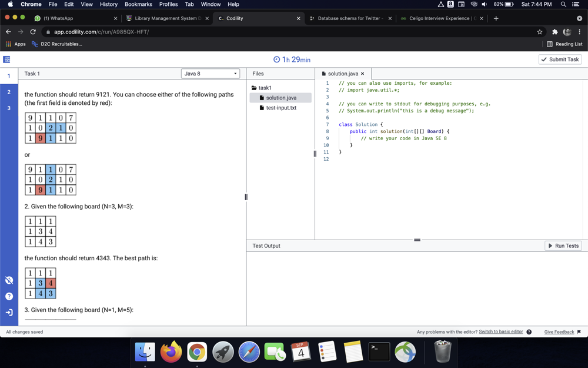Open the tab search dropdown arrow
The width and height of the screenshot is (588, 368).
click(579, 18)
